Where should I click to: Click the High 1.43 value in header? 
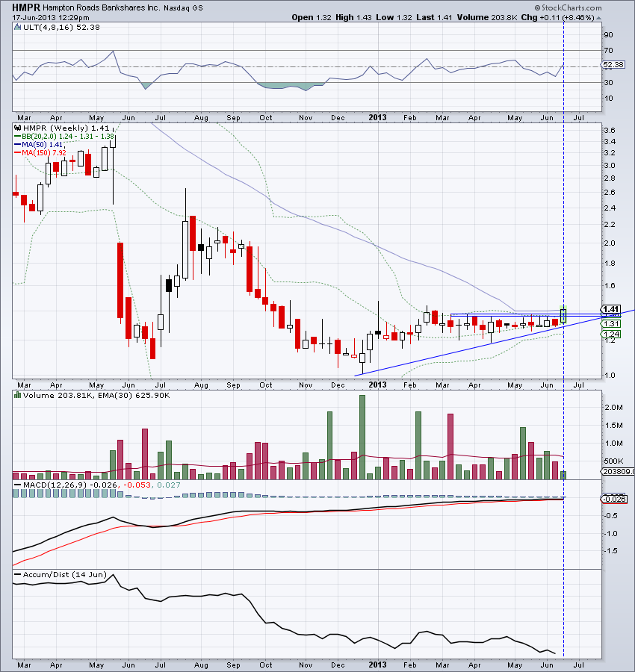tap(353, 18)
